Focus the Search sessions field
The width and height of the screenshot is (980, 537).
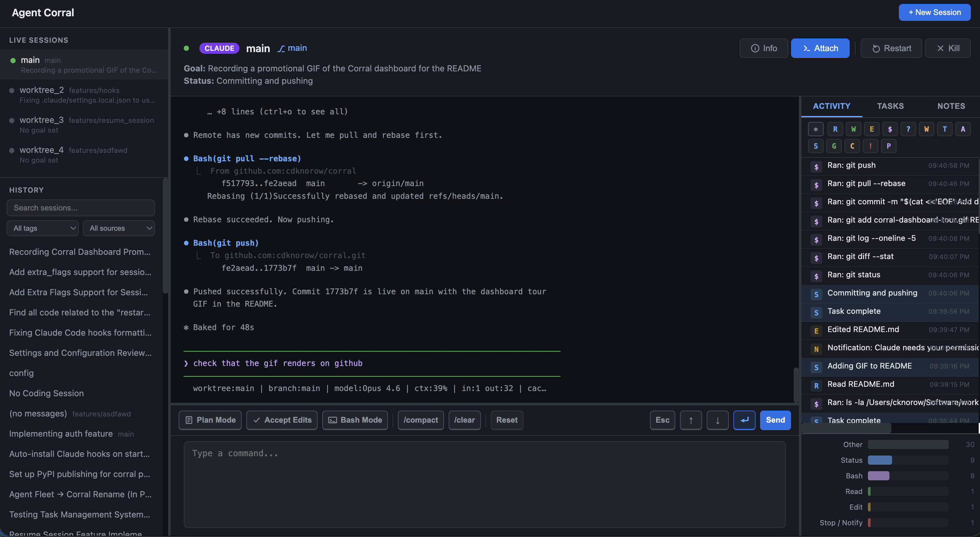click(81, 208)
